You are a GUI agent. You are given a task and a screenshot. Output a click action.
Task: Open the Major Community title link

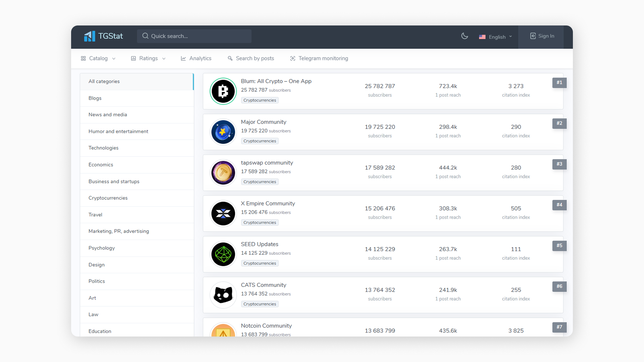(x=264, y=122)
